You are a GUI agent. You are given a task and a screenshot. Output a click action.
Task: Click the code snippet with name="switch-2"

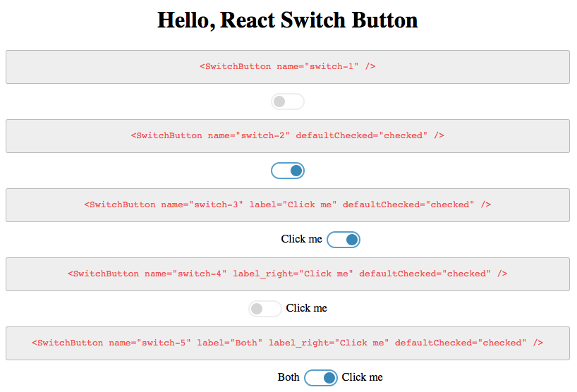tap(288, 135)
